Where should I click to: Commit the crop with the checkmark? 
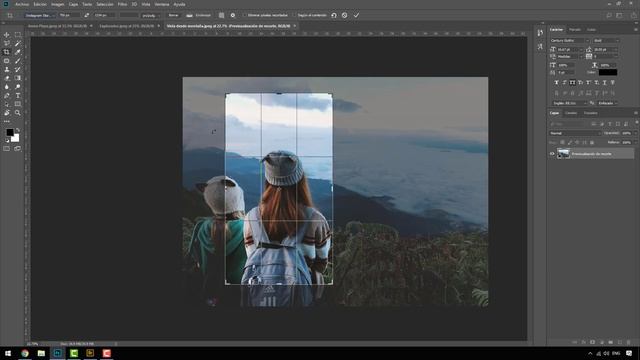pos(356,15)
